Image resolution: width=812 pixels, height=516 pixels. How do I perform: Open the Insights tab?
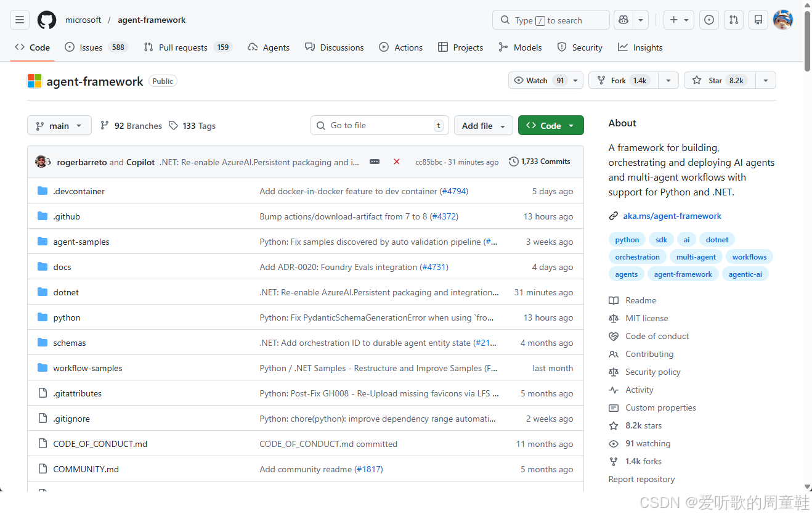[x=641, y=47]
